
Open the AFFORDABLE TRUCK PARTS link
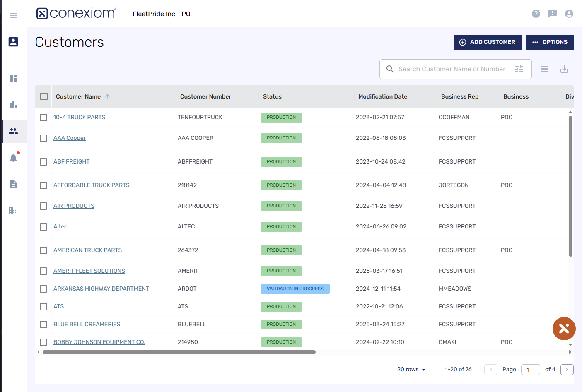point(91,185)
